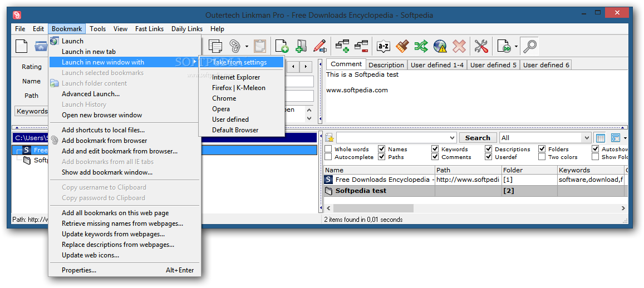Open the search text combo box dropdown

pos(452,138)
